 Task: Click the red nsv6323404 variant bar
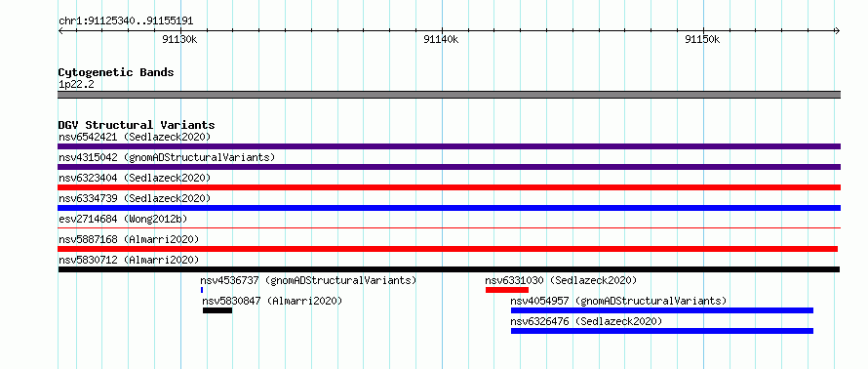pyautogui.click(x=449, y=187)
